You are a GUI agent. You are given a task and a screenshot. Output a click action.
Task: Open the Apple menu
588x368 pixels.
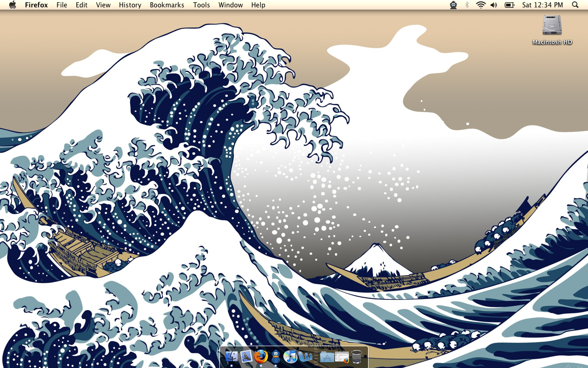point(12,5)
